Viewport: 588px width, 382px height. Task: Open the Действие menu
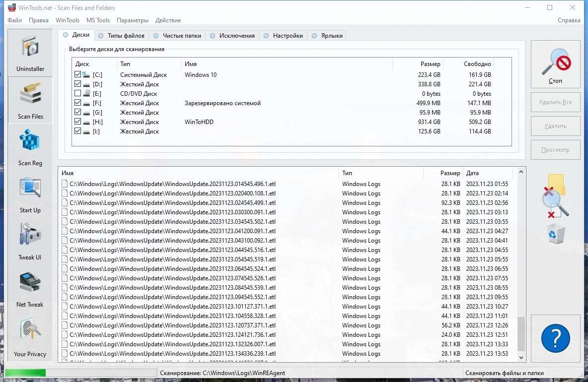click(x=168, y=20)
